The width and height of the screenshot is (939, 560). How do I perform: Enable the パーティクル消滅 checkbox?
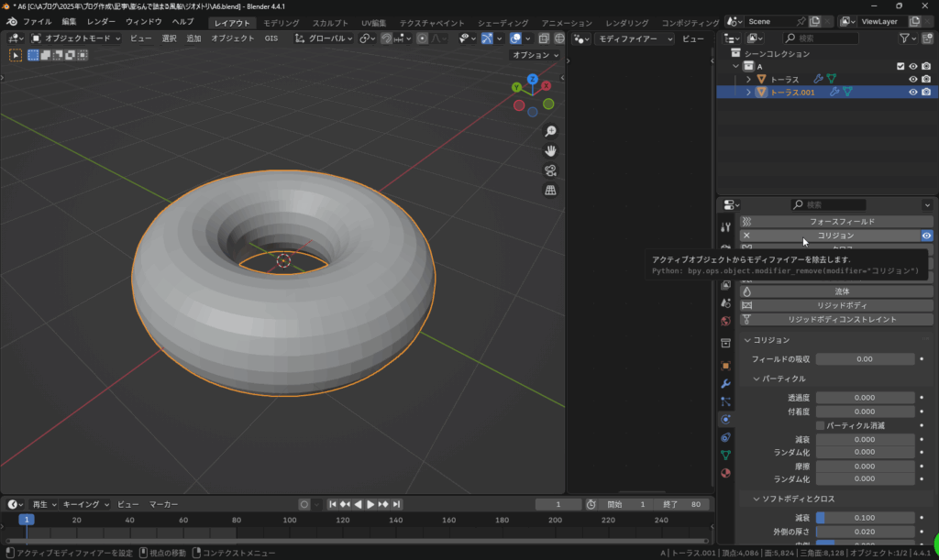coord(821,425)
